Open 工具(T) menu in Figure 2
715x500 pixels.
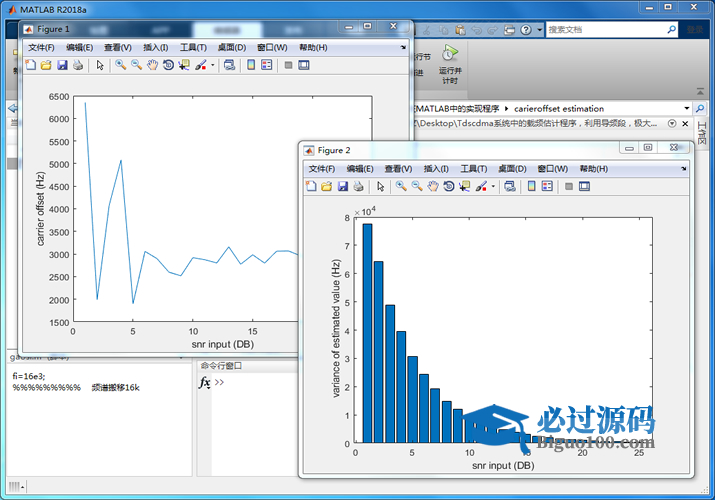[474, 169]
